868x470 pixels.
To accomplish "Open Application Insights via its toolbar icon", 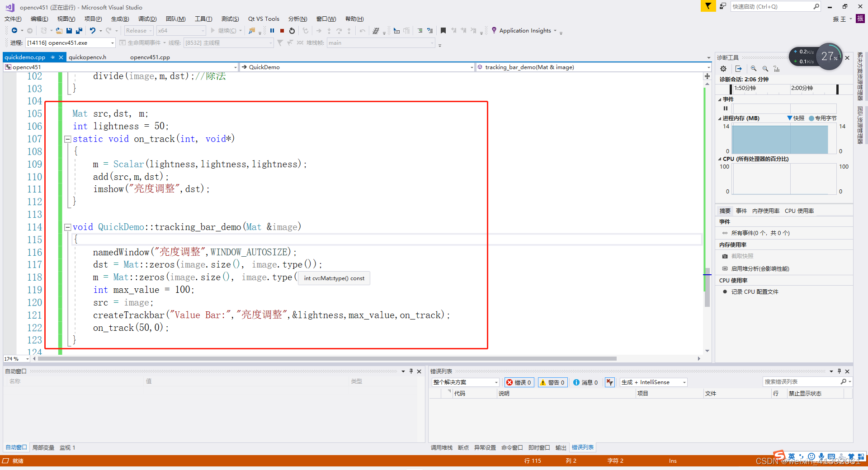I will (495, 30).
